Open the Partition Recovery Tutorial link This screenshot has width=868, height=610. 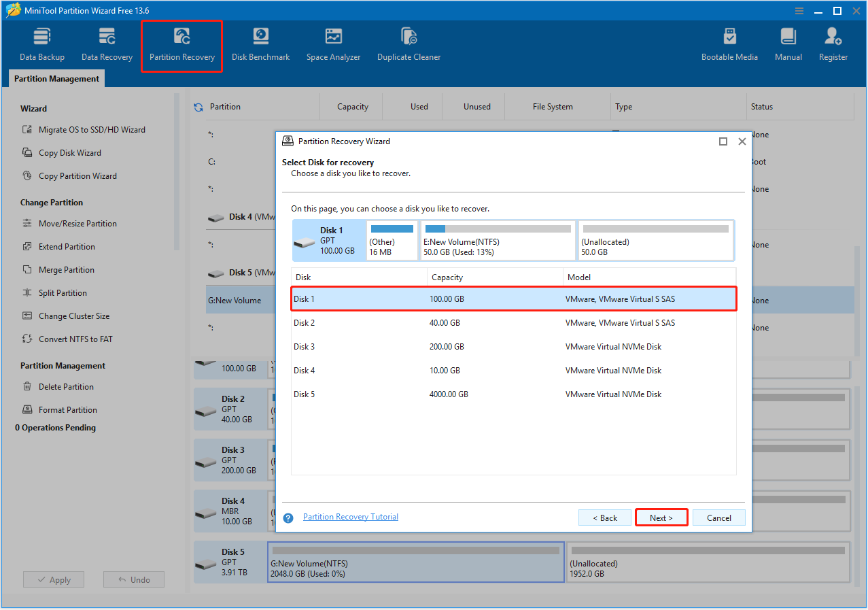tap(350, 517)
